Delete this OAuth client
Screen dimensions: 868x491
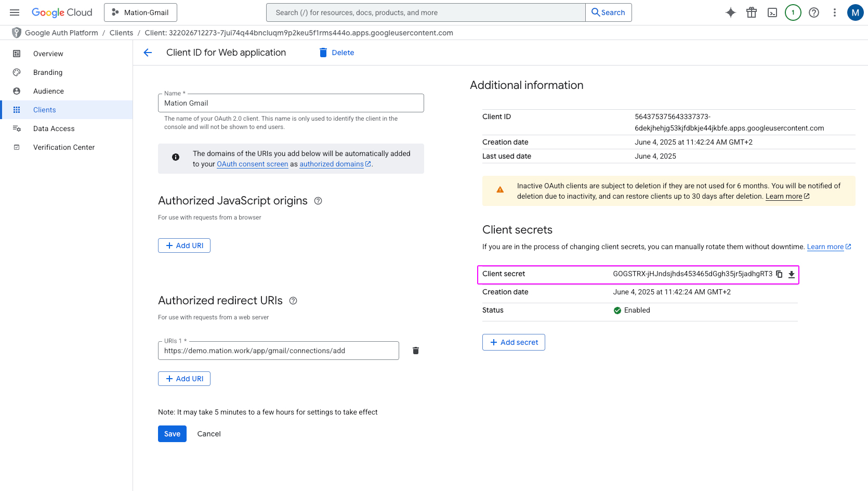pyautogui.click(x=337, y=53)
